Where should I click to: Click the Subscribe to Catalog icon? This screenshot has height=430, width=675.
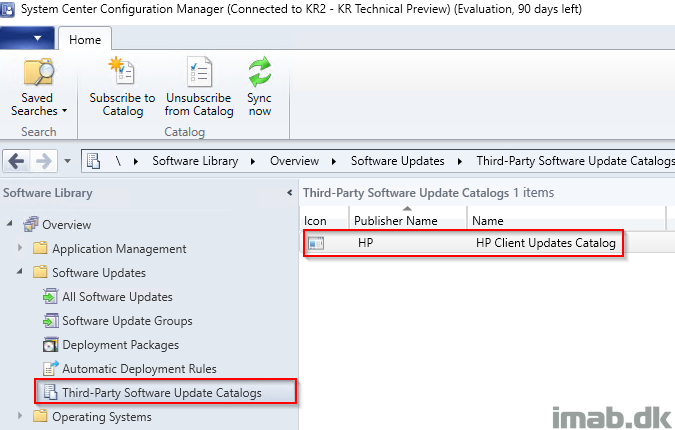tap(122, 71)
